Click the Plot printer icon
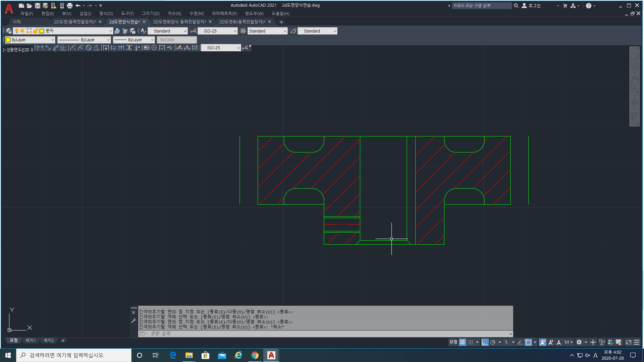644x362 pixels. coord(70,6)
